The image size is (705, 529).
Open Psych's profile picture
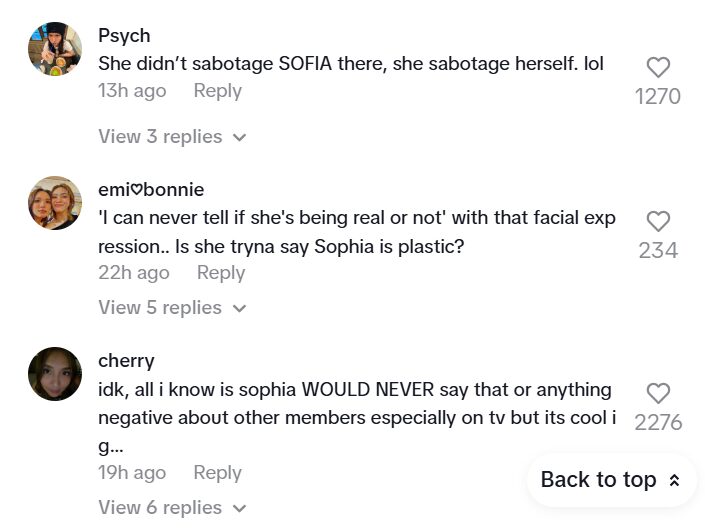click(x=55, y=49)
